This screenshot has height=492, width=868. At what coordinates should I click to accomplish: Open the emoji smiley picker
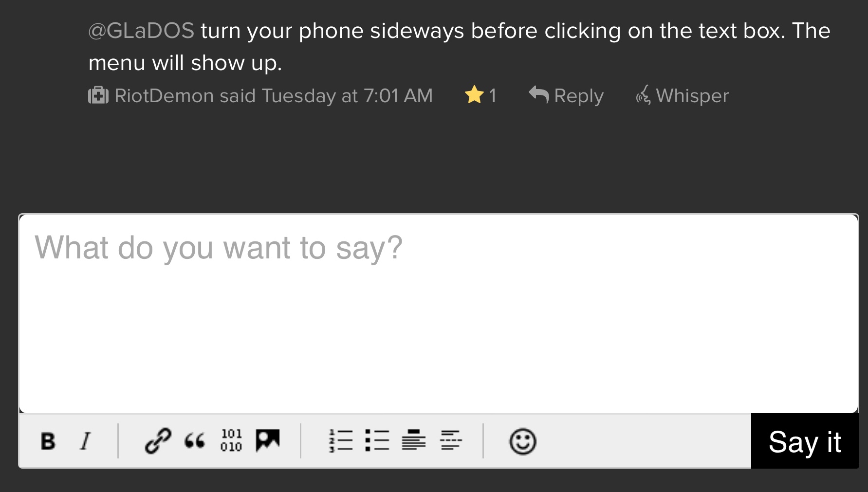tap(522, 441)
